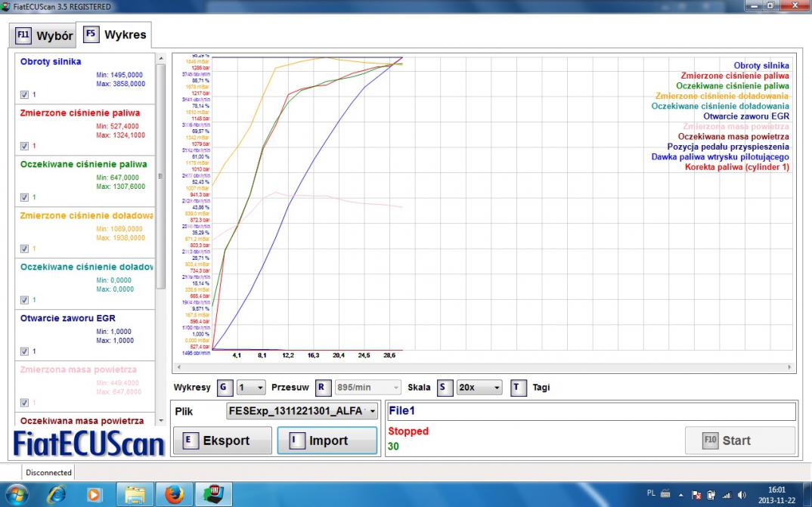The width and height of the screenshot is (812, 507).
Task: Select the Wykres tab
Action: (x=116, y=35)
